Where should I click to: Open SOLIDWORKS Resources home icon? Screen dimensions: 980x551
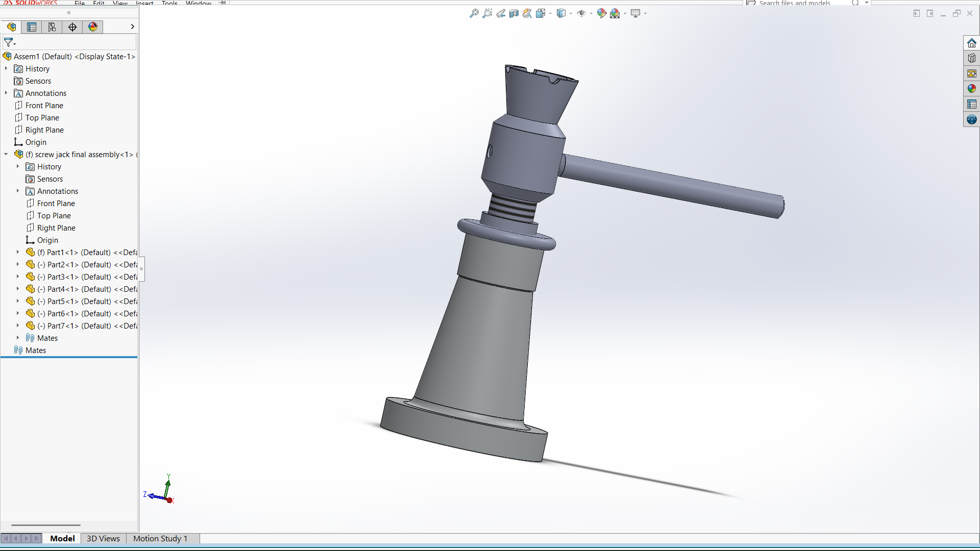pos(971,43)
